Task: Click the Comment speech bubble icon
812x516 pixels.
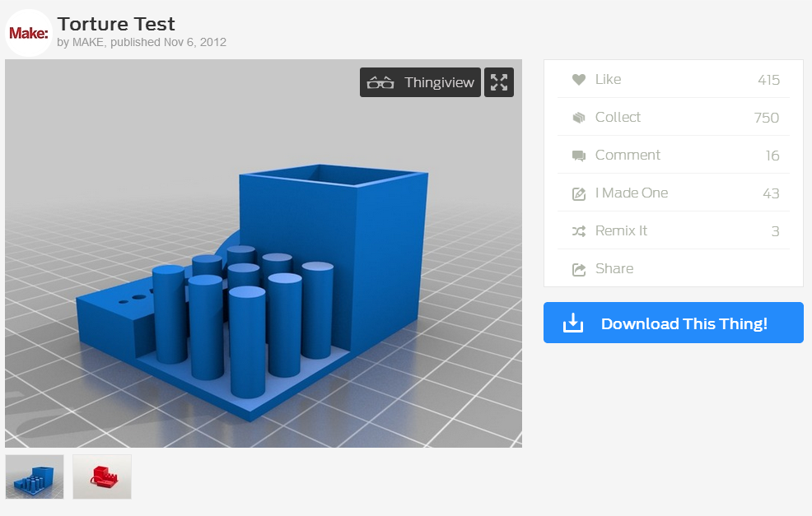Action: pos(578,156)
